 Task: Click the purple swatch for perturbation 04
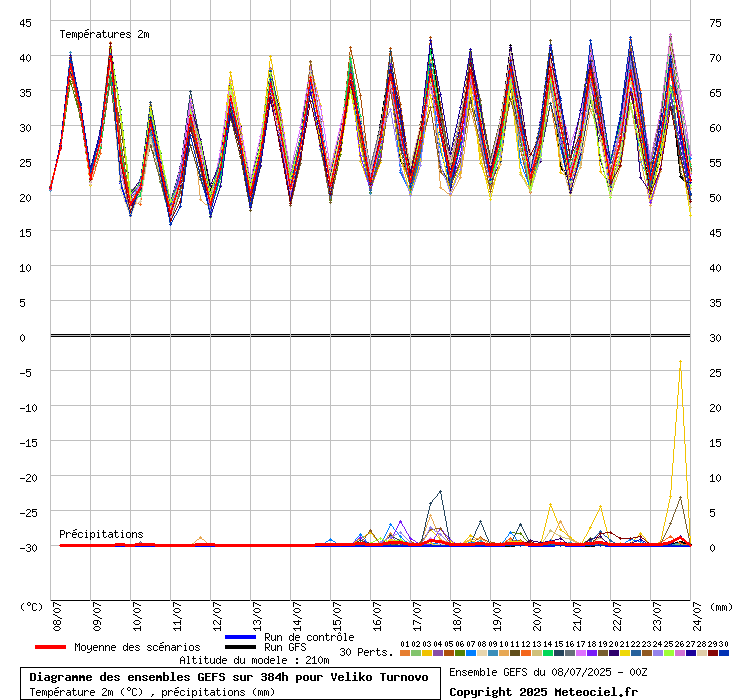438,653
